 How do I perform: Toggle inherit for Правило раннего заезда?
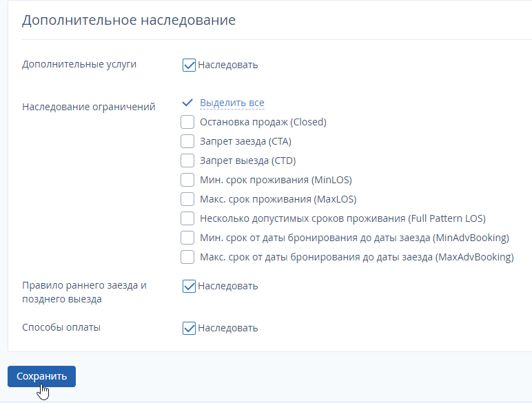coord(189,286)
